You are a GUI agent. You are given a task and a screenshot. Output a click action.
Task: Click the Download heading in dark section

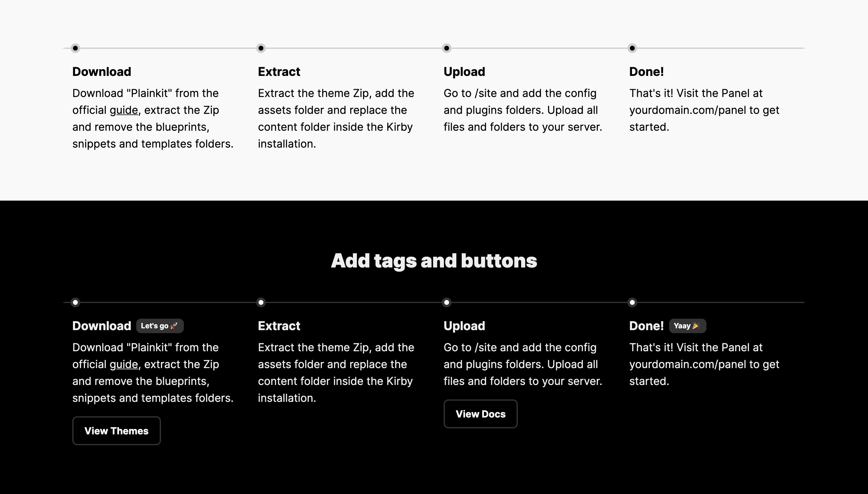click(102, 326)
